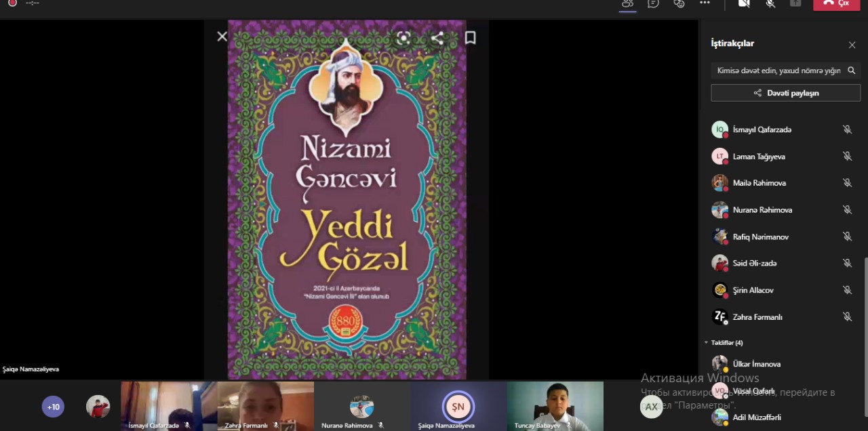
Task: Close the İştirakçılar panel
Action: coord(852,45)
